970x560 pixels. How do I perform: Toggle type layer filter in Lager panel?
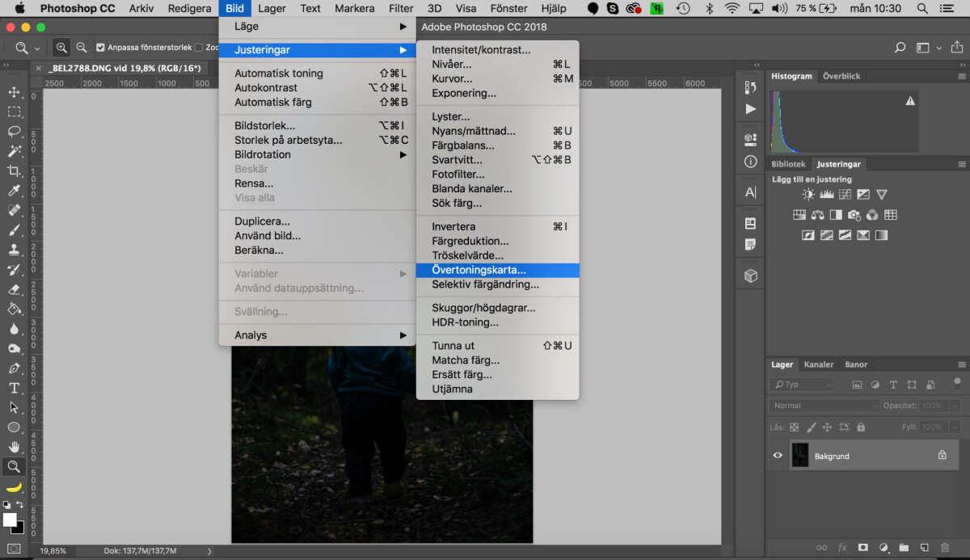893,385
